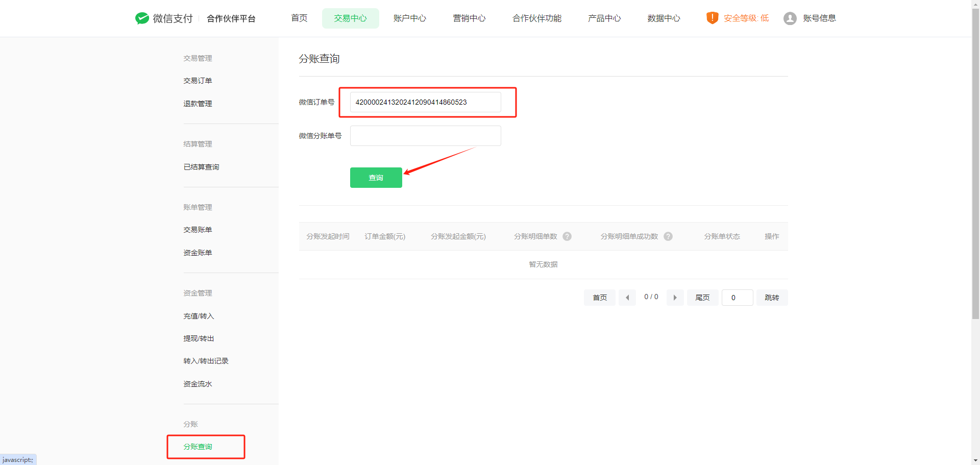Click the 分账发起金额(元) column header
980x465 pixels.
point(458,236)
